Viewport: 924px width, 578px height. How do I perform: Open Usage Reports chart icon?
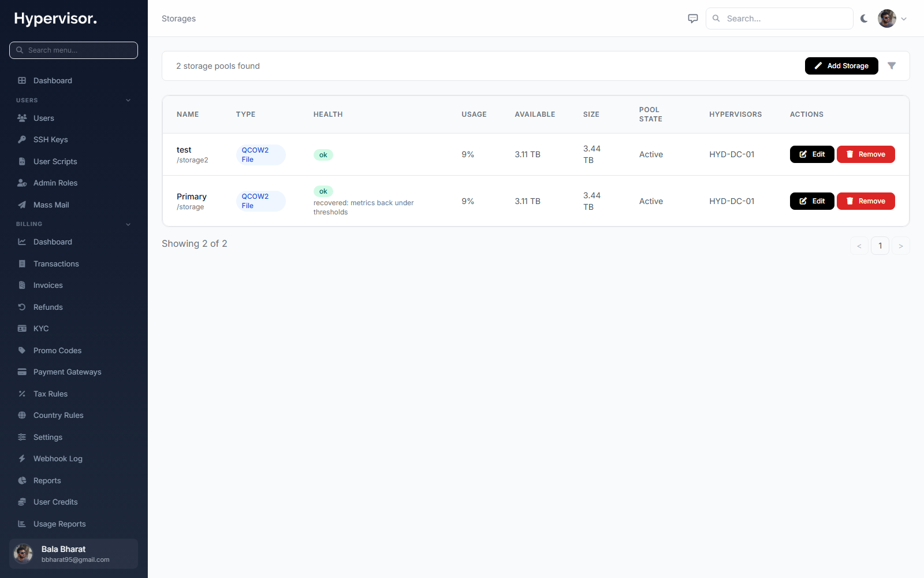point(22,524)
